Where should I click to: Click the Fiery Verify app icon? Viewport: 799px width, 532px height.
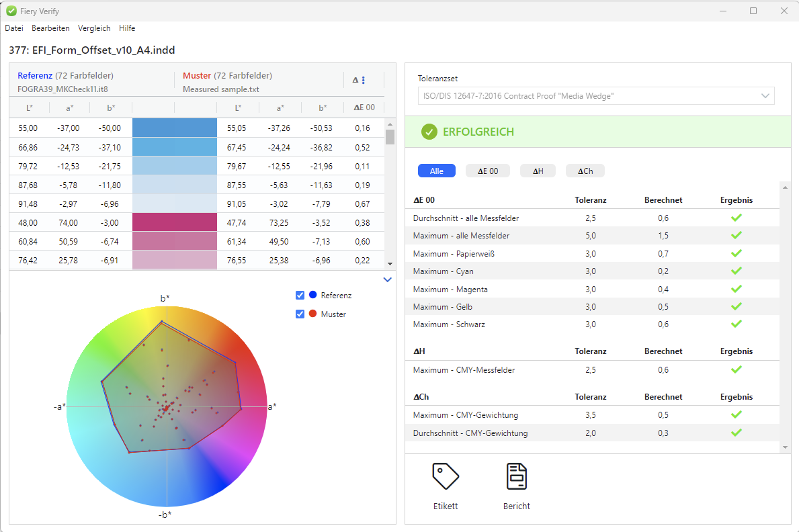11,11
